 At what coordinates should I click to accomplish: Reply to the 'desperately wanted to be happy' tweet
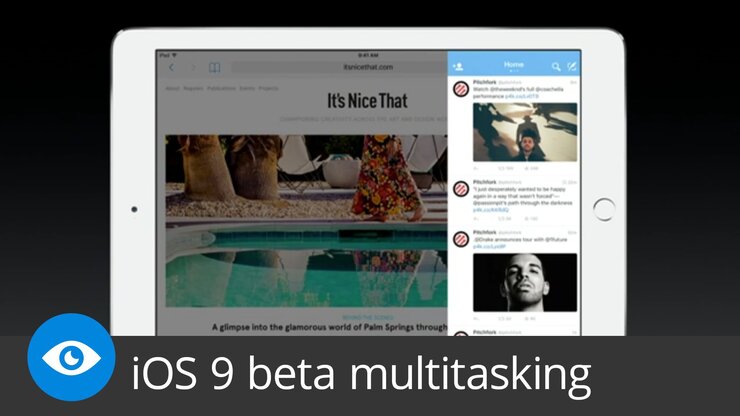click(476, 219)
